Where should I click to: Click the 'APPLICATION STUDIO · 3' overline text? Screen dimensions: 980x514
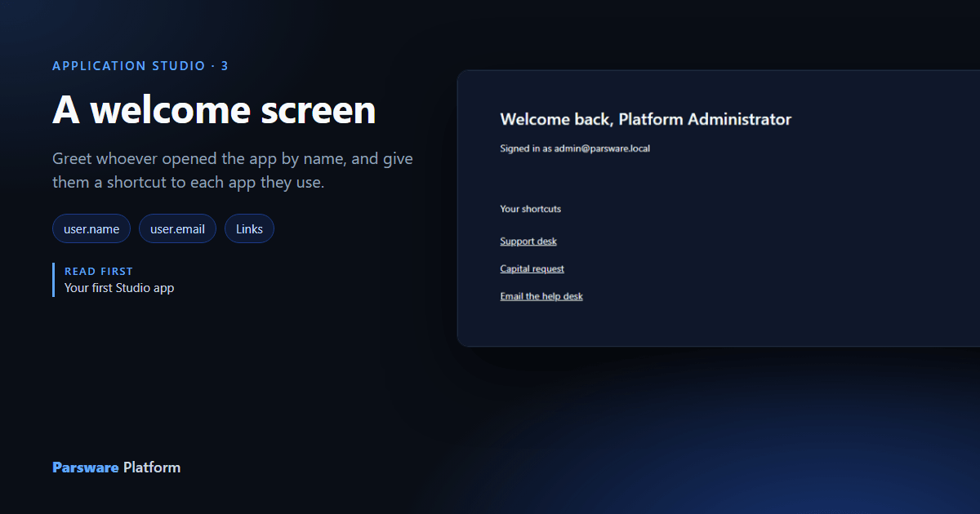pyautogui.click(x=140, y=66)
